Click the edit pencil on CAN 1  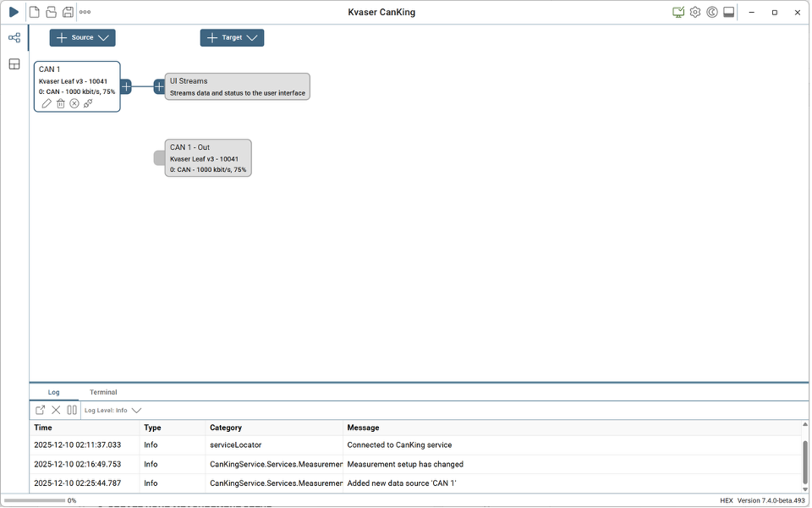47,103
